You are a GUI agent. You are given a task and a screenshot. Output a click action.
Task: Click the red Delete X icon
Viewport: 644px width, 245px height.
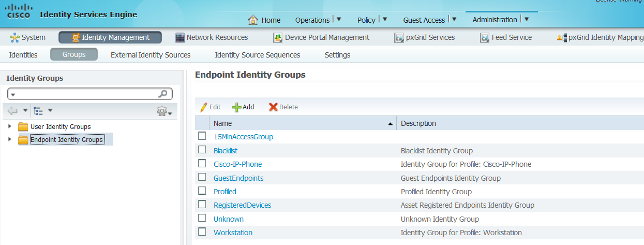pos(273,107)
